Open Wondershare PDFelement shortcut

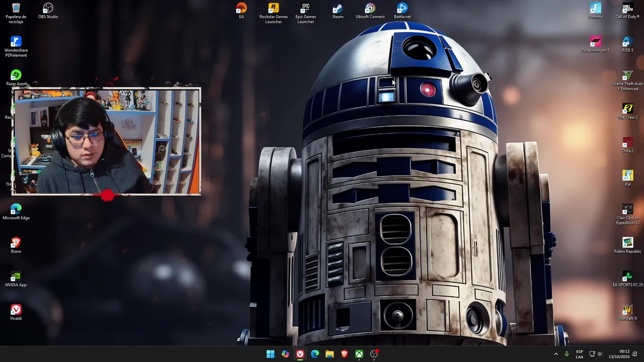[16, 47]
